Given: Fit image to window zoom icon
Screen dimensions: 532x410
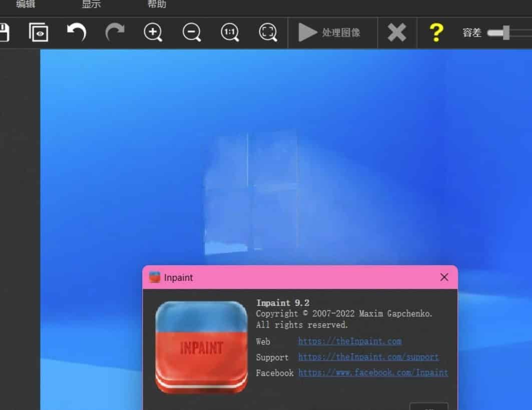Looking at the screenshot, I should pos(268,32).
